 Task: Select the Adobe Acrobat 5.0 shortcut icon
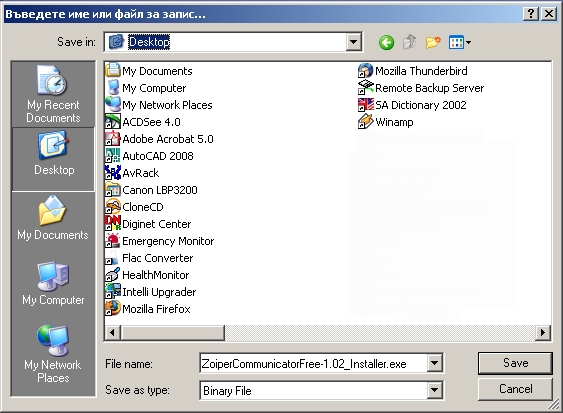tap(113, 138)
